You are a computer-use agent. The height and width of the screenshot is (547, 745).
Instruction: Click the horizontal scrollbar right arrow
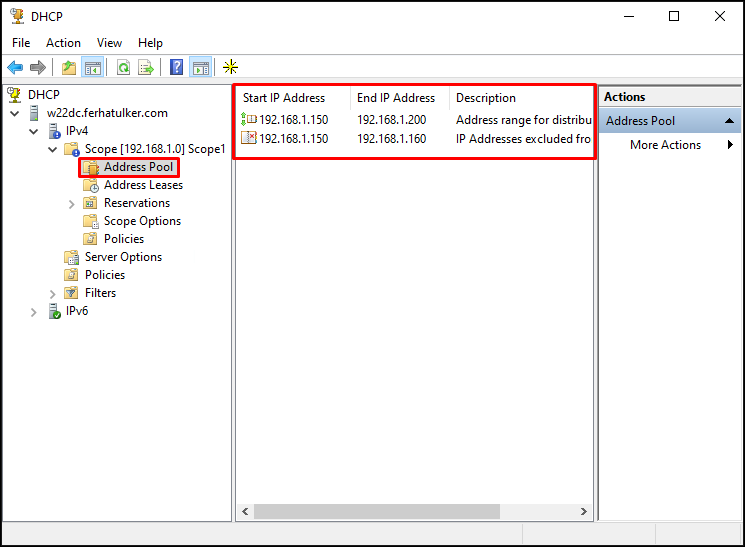click(583, 511)
